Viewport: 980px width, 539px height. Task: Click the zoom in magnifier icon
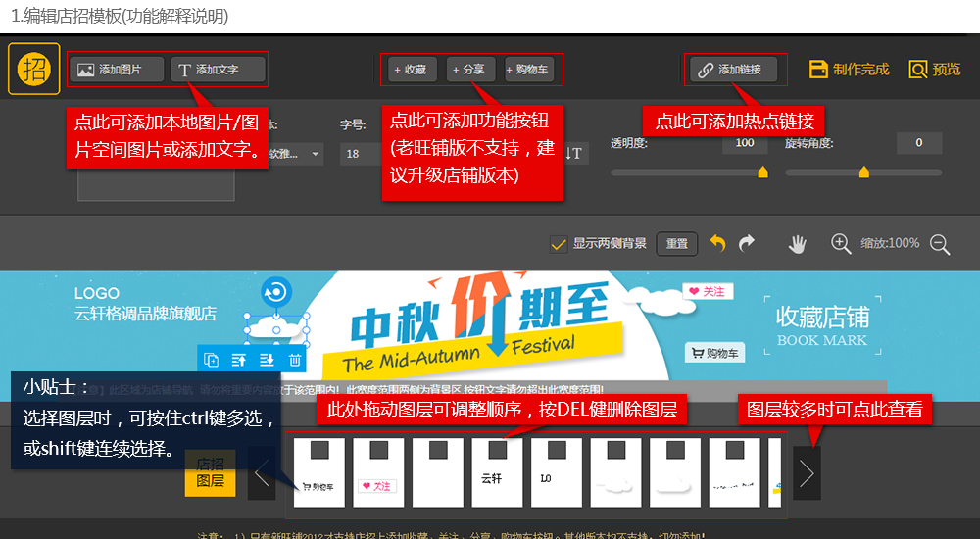pyautogui.click(x=841, y=244)
